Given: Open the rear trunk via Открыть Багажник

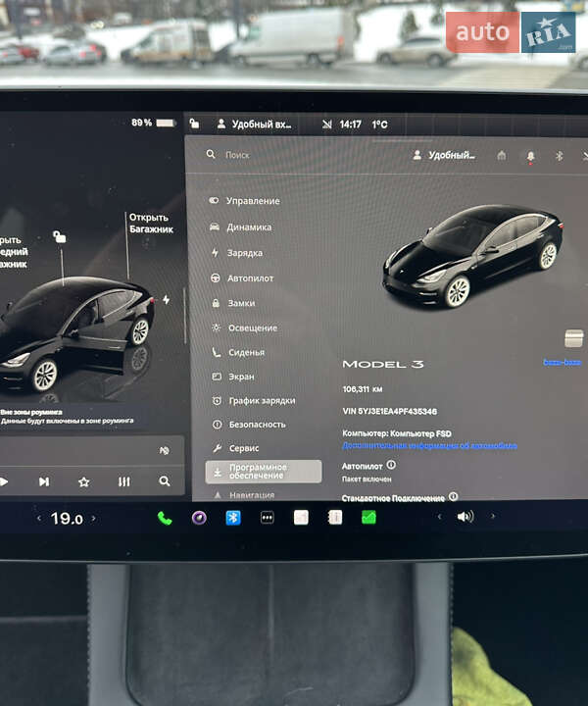Looking at the screenshot, I should (x=151, y=224).
